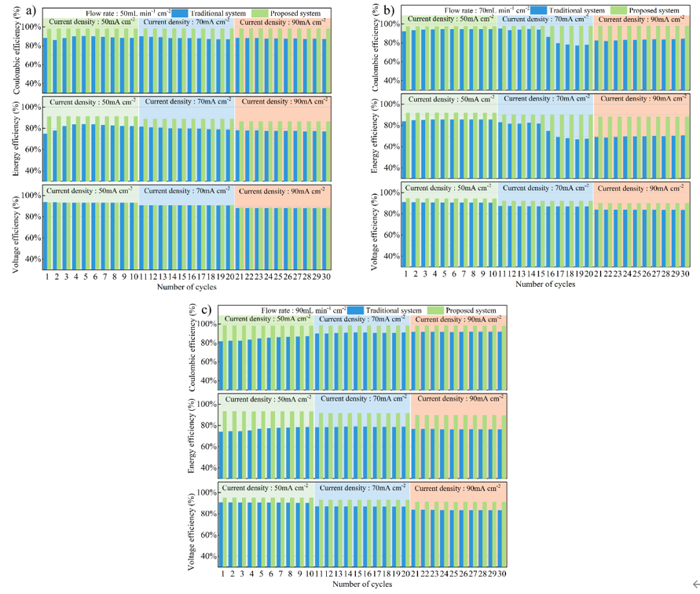Click the "30" cycle tick label in panel a
Viewport: 700px width, 594px height.
pos(326,277)
